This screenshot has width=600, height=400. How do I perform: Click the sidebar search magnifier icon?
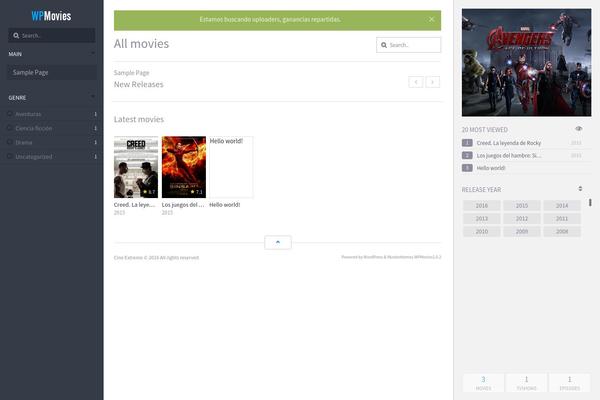tap(16, 36)
